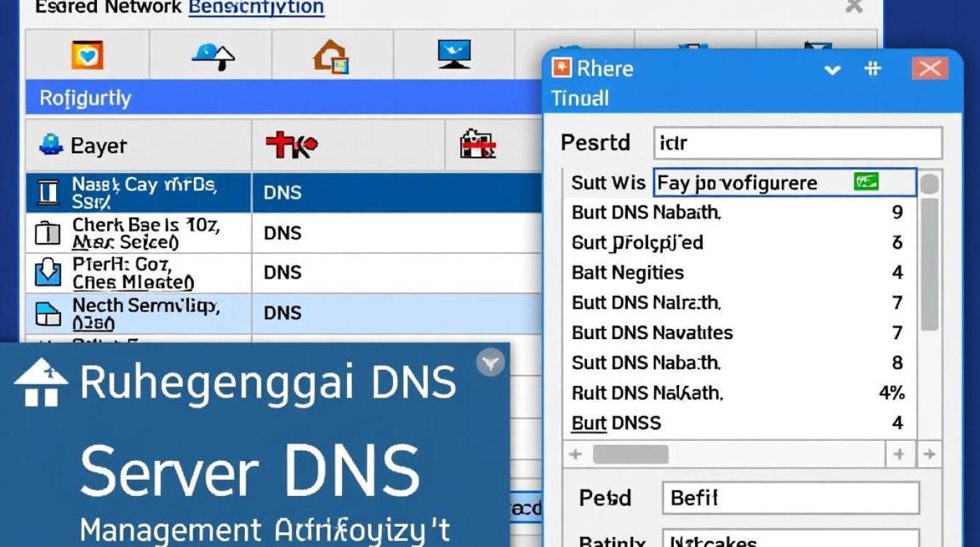The height and width of the screenshot is (547, 980).
Task: Click the icon beside Necth Sermvliqp row
Action: (47, 313)
